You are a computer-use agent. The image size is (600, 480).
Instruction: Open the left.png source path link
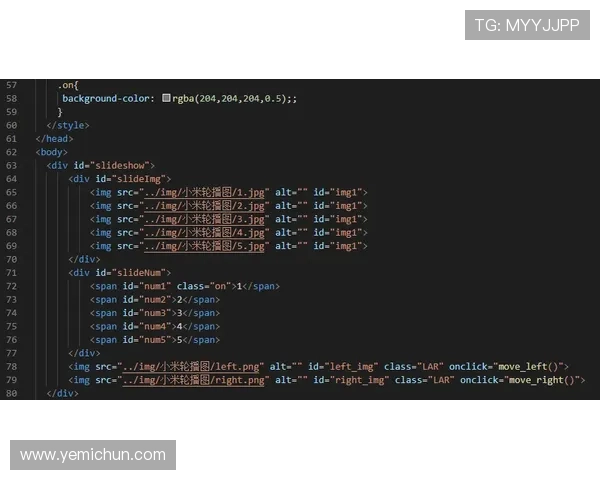pos(191,367)
